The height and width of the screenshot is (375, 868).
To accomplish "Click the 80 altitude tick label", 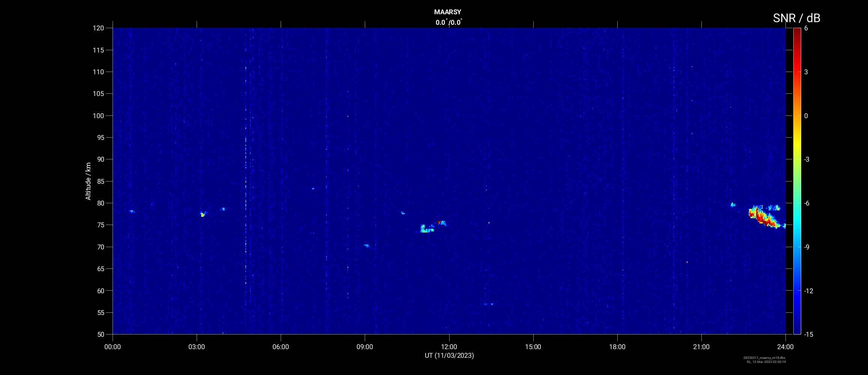I will pyautogui.click(x=100, y=203).
